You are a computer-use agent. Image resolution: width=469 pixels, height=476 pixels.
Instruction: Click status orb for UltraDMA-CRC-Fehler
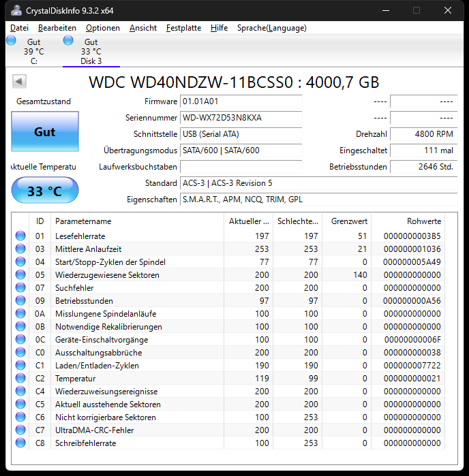click(20, 430)
